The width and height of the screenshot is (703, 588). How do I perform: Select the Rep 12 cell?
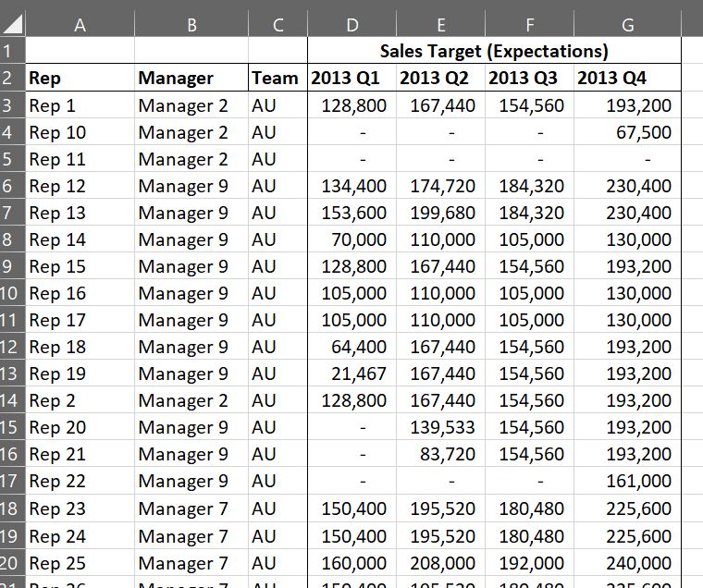[80, 186]
